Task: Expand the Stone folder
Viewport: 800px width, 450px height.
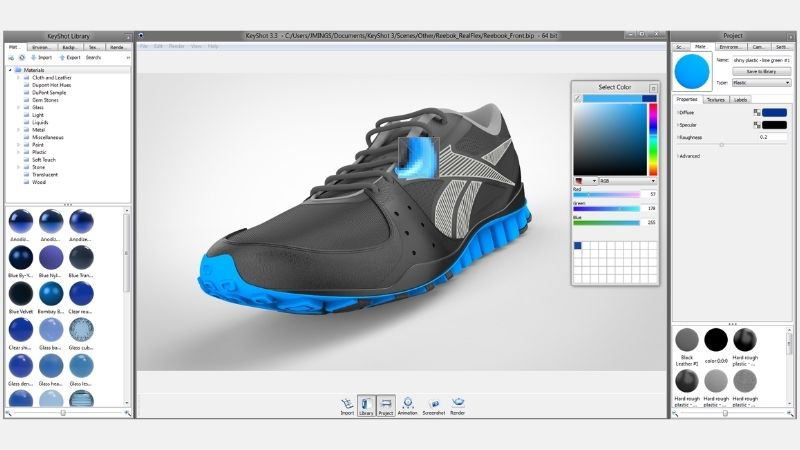Action: (x=19, y=167)
